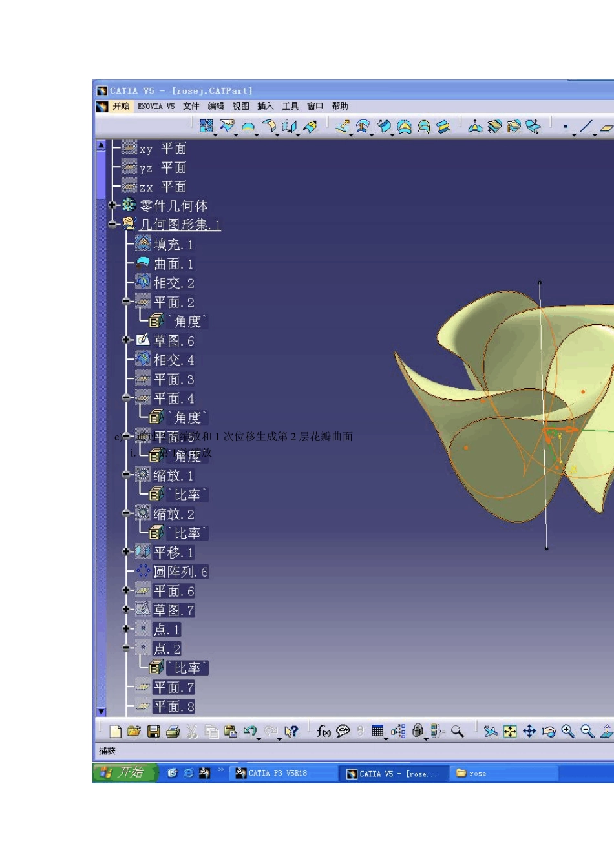Click the New document icon
This screenshot has width=614, height=868.
115,731
